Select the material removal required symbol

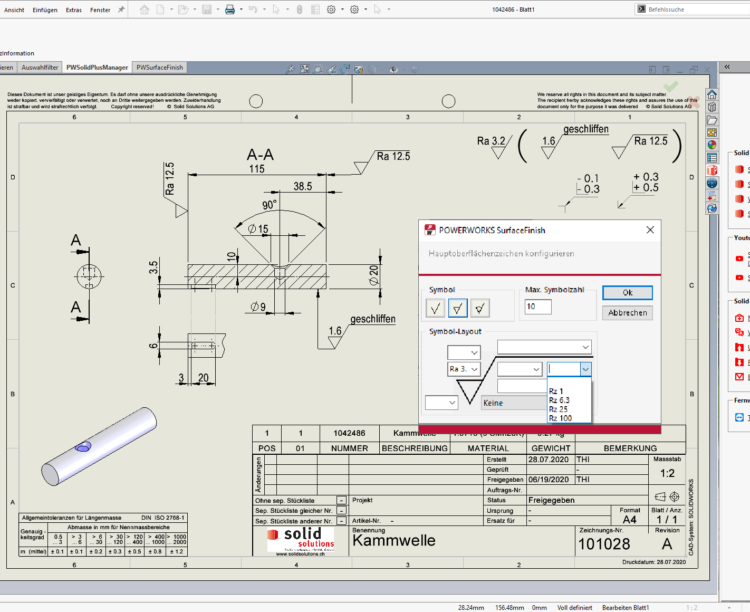[x=458, y=308]
